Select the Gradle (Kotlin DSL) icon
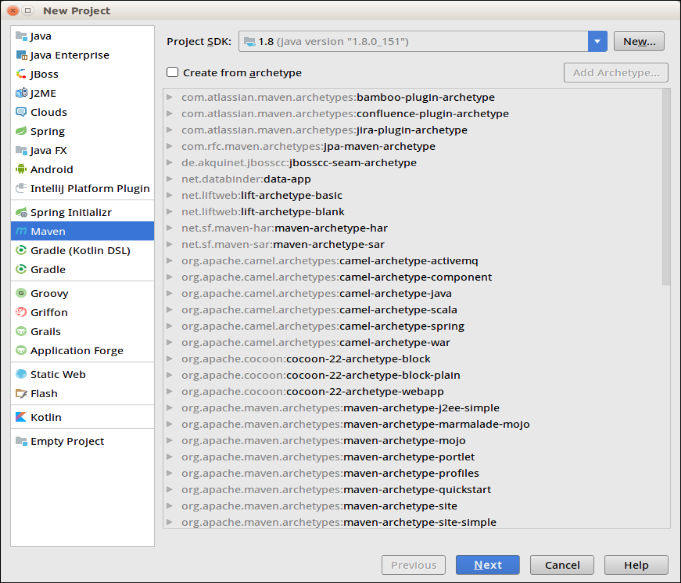Image resolution: width=681 pixels, height=583 pixels. pos(22,250)
